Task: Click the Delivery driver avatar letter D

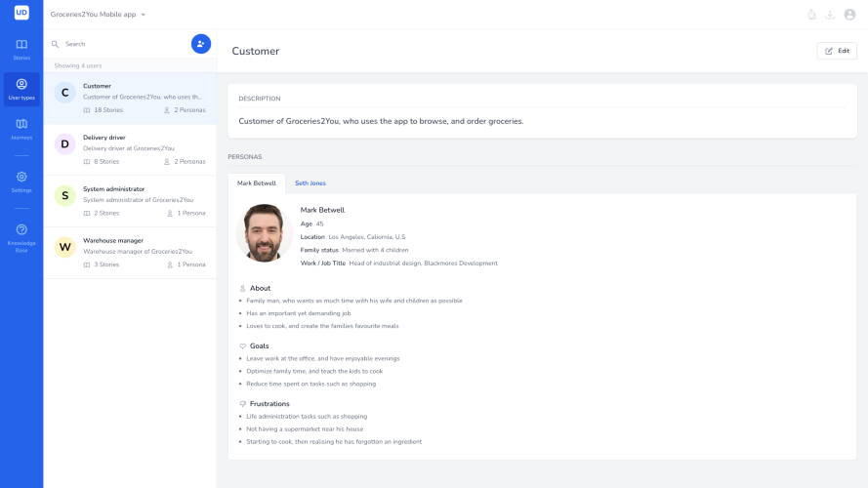Action: point(64,143)
